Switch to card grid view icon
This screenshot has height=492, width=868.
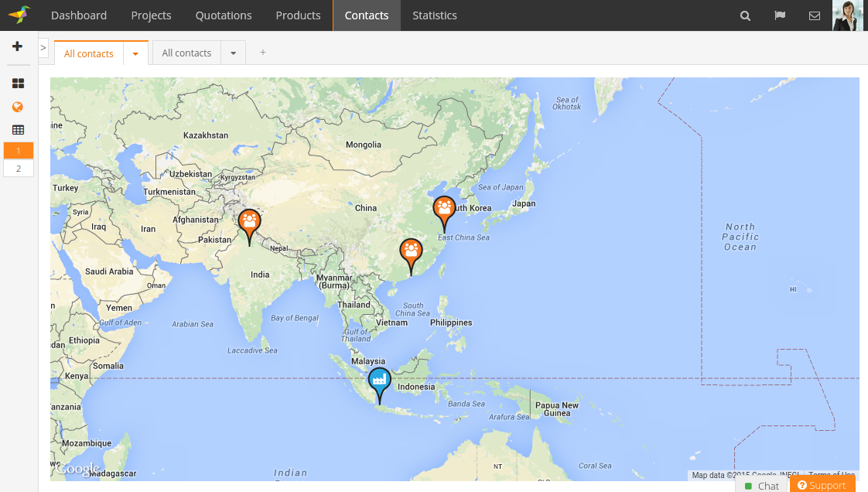[x=18, y=84]
